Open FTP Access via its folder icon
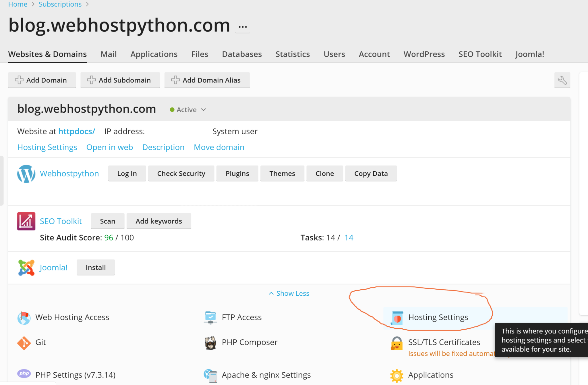Viewport: 588px width, 385px height. click(210, 317)
